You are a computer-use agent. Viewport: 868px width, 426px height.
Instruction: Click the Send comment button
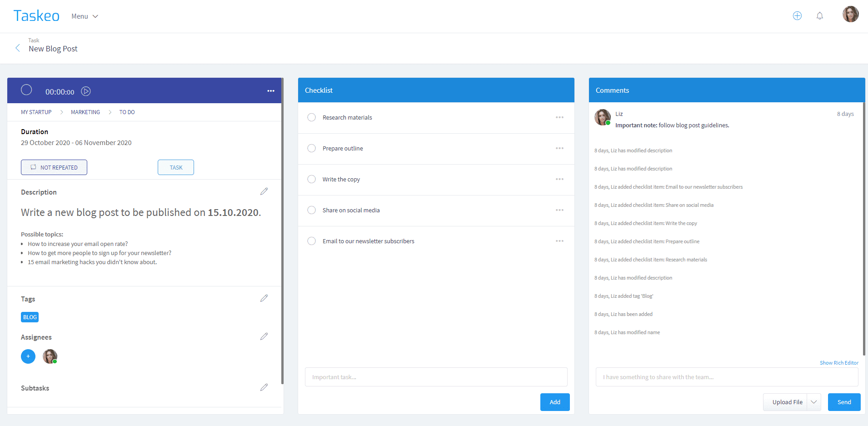844,402
